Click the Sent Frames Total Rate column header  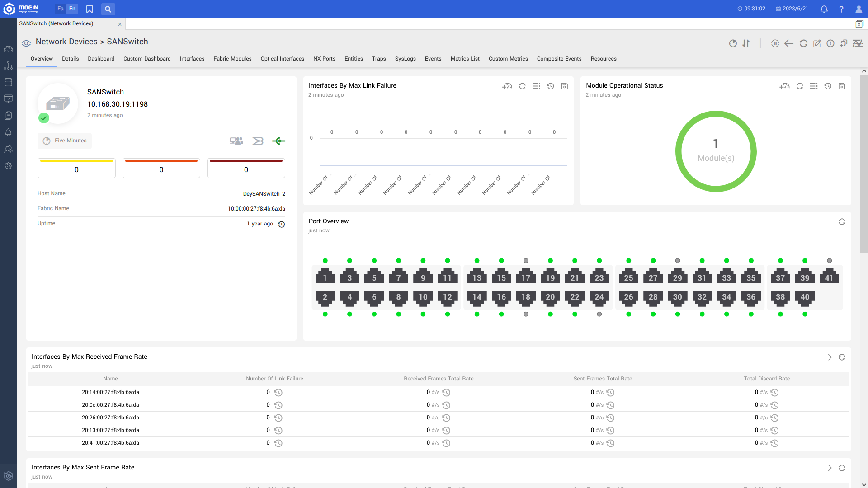pos(603,379)
